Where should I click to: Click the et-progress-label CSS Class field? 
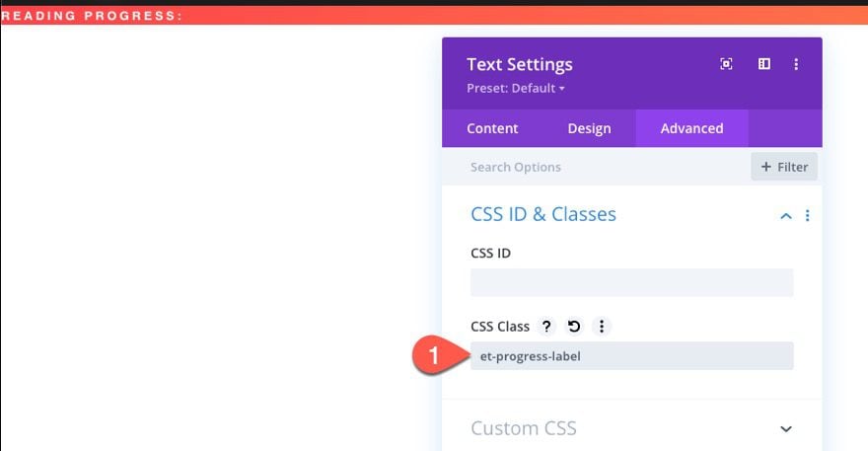coord(631,356)
